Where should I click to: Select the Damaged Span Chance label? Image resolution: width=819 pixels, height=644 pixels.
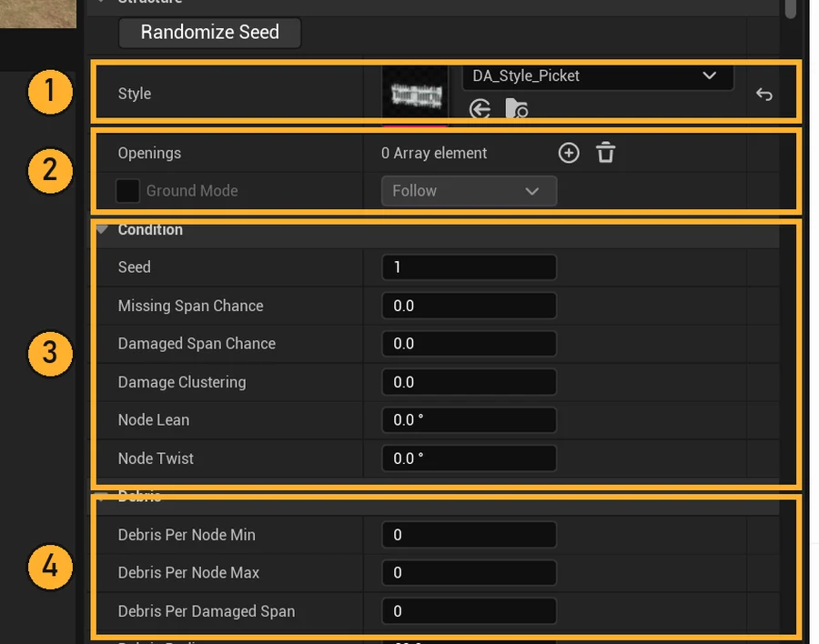pyautogui.click(x=197, y=344)
